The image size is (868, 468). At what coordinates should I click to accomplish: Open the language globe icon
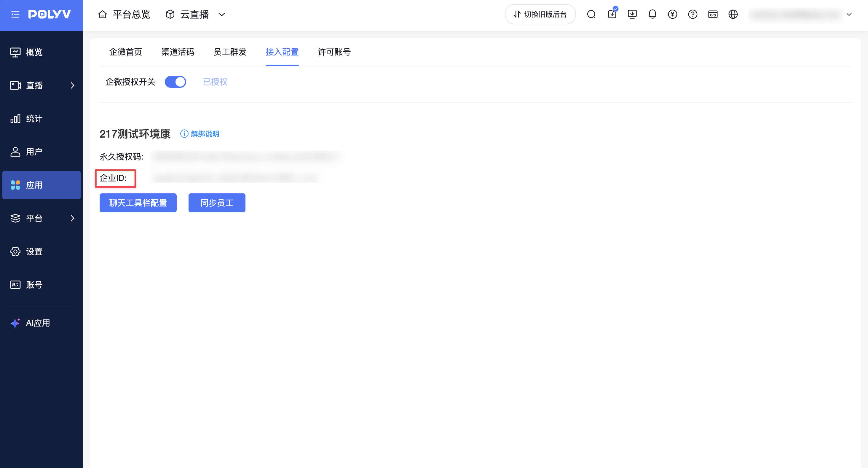pyautogui.click(x=733, y=15)
